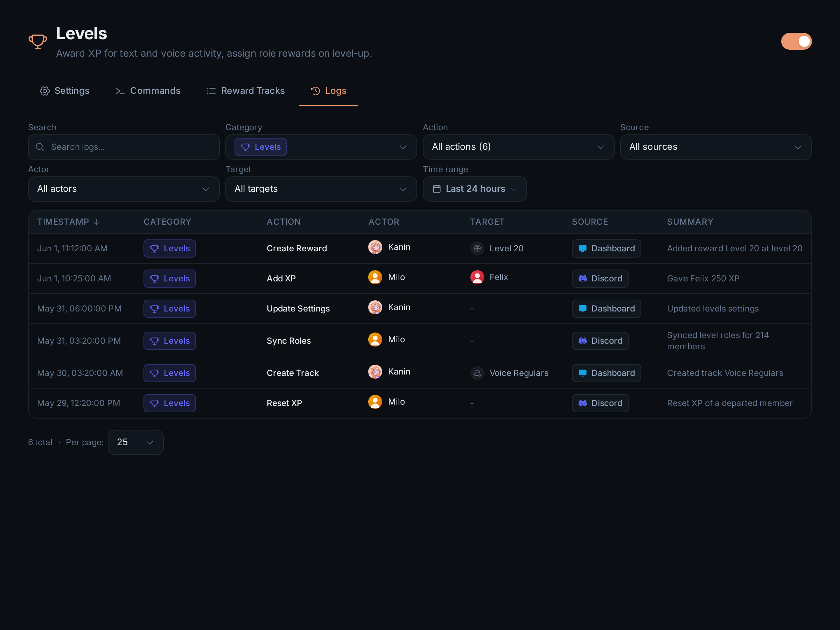Click the Levels chip in Category filter
This screenshot has width=840, height=630.
(260, 147)
